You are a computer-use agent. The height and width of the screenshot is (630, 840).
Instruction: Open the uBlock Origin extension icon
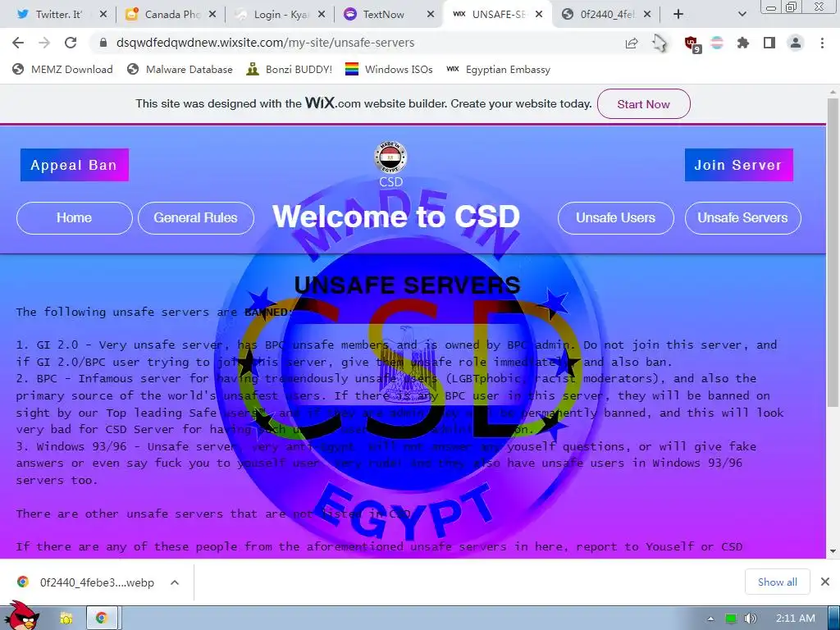(692, 43)
